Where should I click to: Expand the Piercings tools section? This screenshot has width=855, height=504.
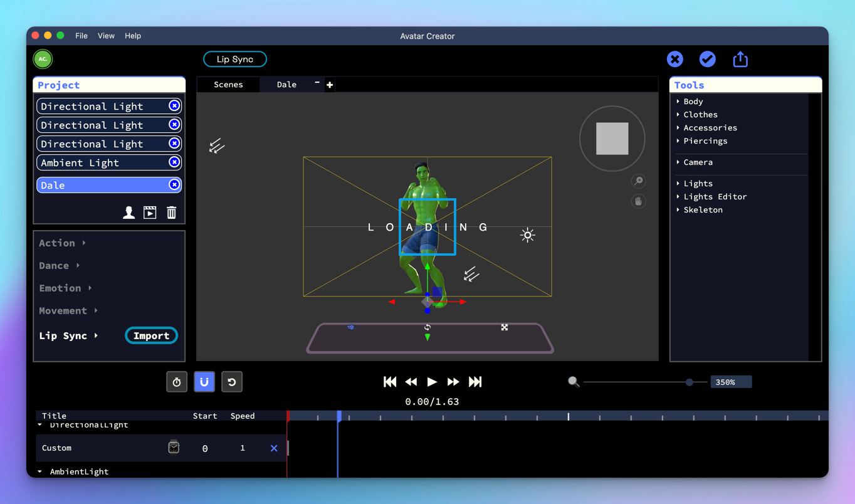pos(702,140)
